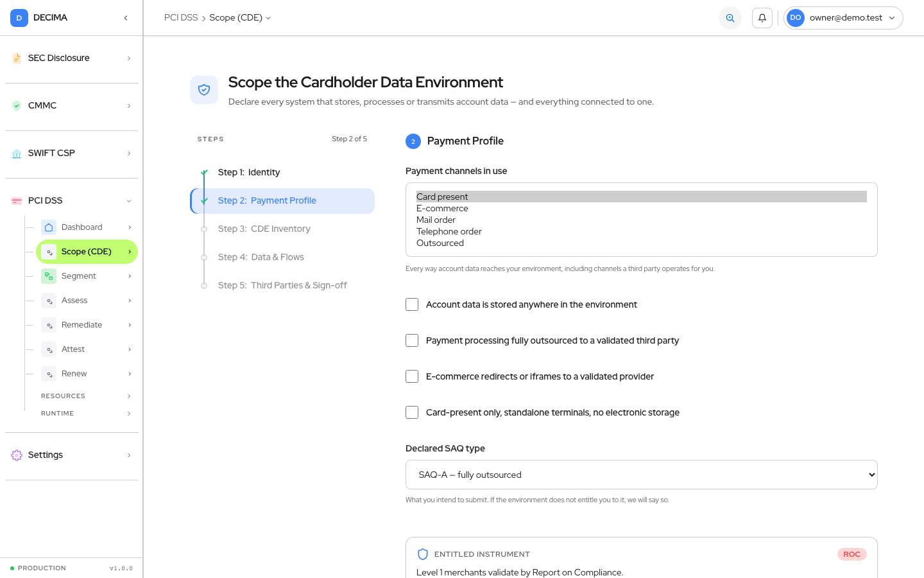
Task: Click the DECIMA logo icon
Action: (19, 18)
